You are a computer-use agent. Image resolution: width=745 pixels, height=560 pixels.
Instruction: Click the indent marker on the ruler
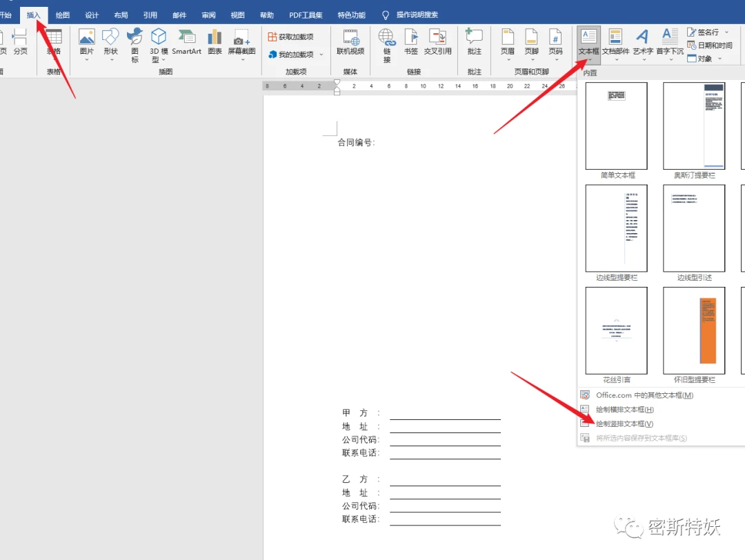click(x=337, y=88)
